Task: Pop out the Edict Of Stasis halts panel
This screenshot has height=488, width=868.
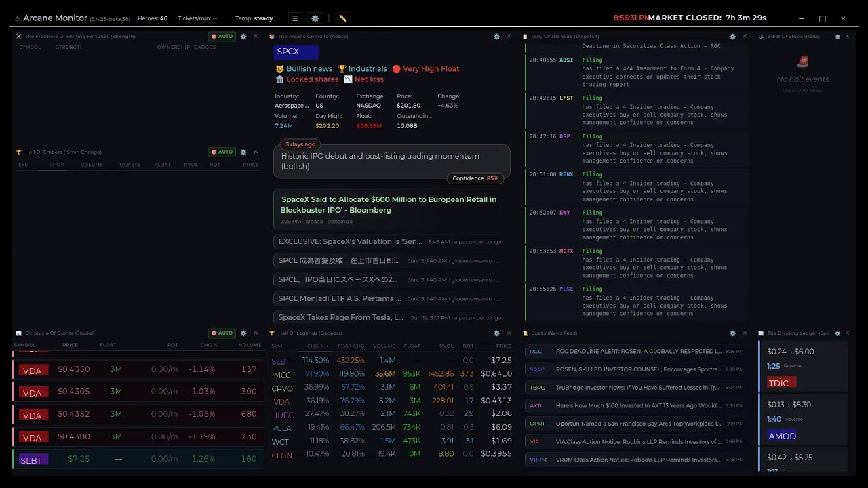Action: click(x=848, y=37)
